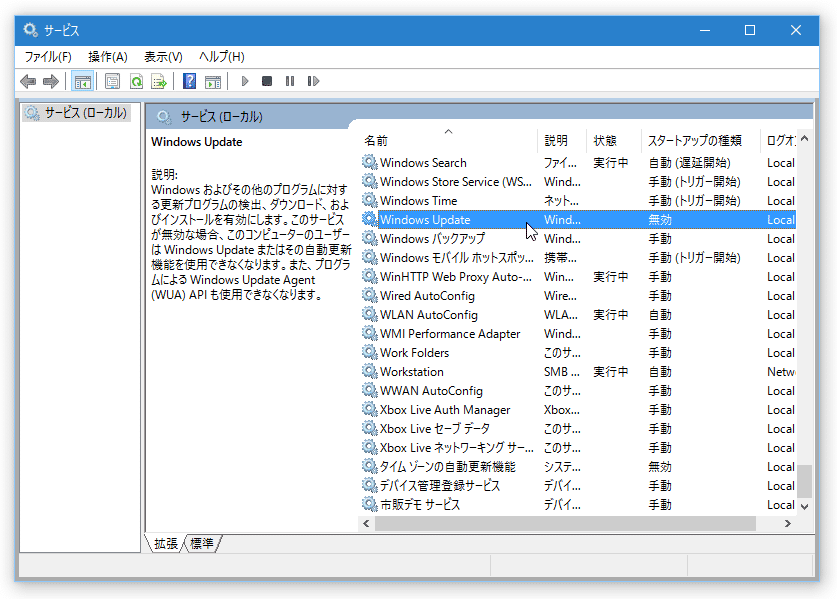837x599 pixels.
Task: Click the Refresh toolbar icon
Action: (x=136, y=81)
